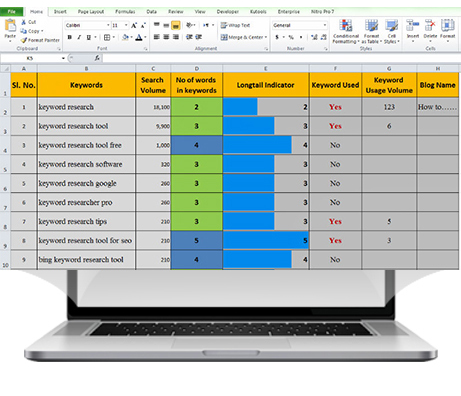Click the Insert Function fx icon
This screenshot has width=461, height=396.
(x=97, y=58)
